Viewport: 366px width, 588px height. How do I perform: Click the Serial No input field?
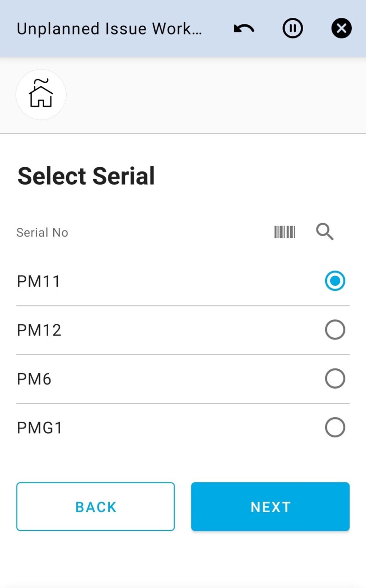click(x=138, y=232)
